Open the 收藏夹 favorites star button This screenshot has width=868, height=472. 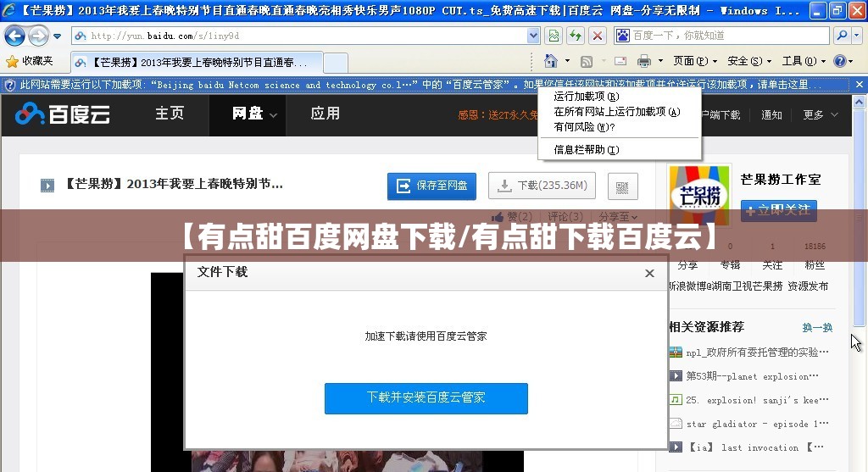[x=30, y=61]
